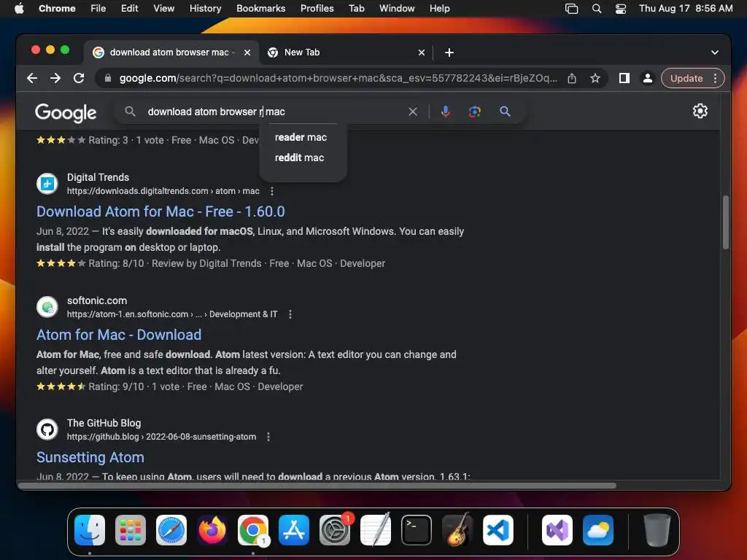This screenshot has width=747, height=560.
Task: Open more options for GitHub Blog result
Action: pos(268,437)
